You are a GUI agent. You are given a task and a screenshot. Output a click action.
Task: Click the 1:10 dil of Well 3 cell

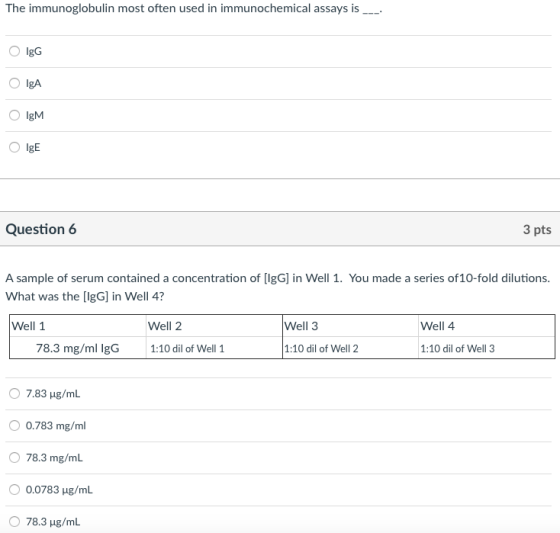(x=486, y=348)
